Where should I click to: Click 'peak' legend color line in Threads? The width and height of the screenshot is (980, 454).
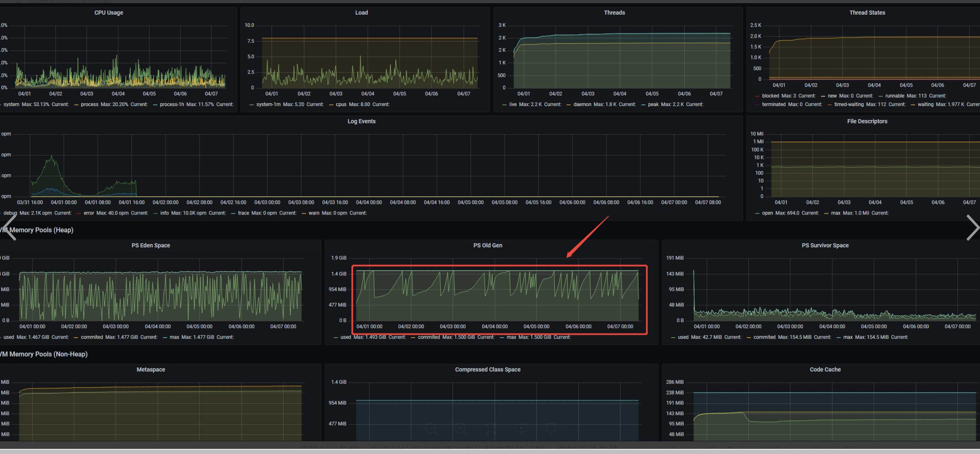[643, 105]
